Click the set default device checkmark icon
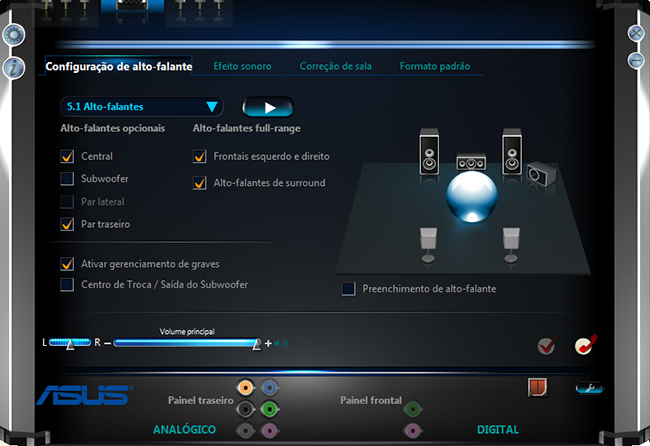The width and height of the screenshot is (650, 446). [546, 346]
